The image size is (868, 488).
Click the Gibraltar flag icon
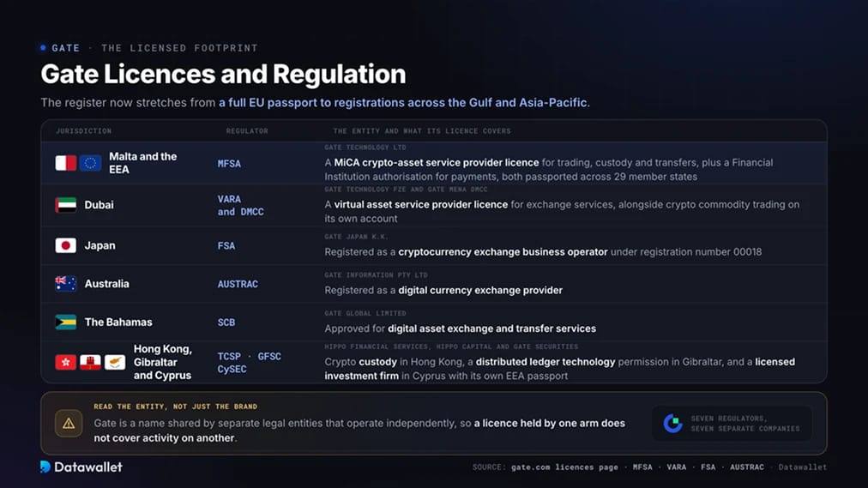[x=90, y=363]
